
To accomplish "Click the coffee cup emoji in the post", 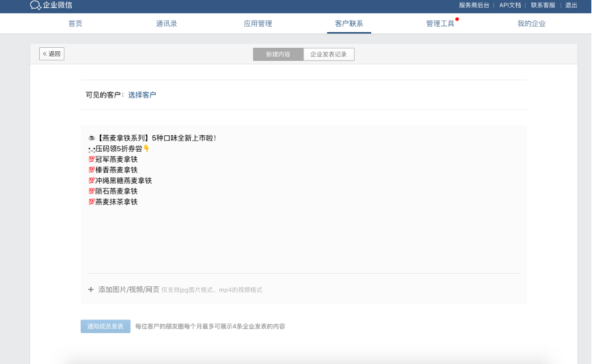I will 92,138.
